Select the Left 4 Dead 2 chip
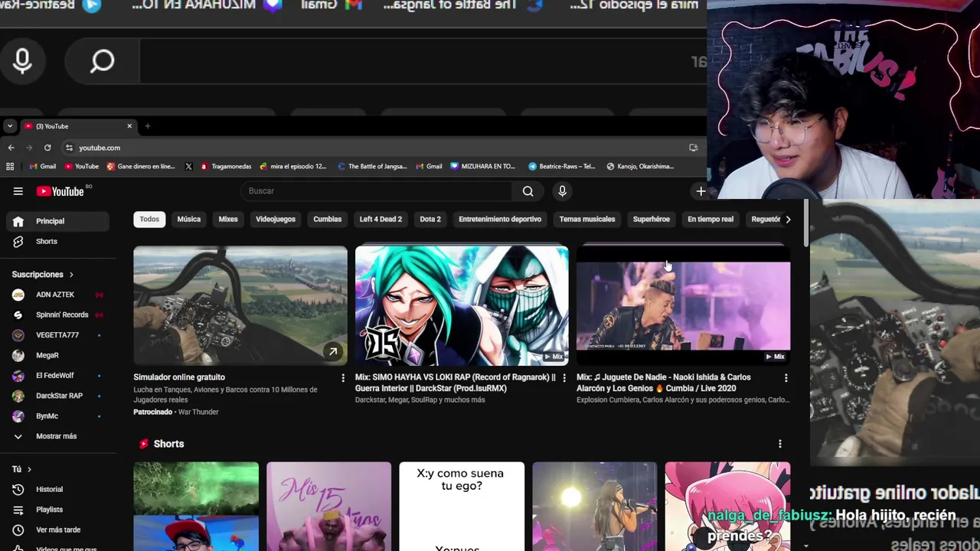 (x=381, y=220)
